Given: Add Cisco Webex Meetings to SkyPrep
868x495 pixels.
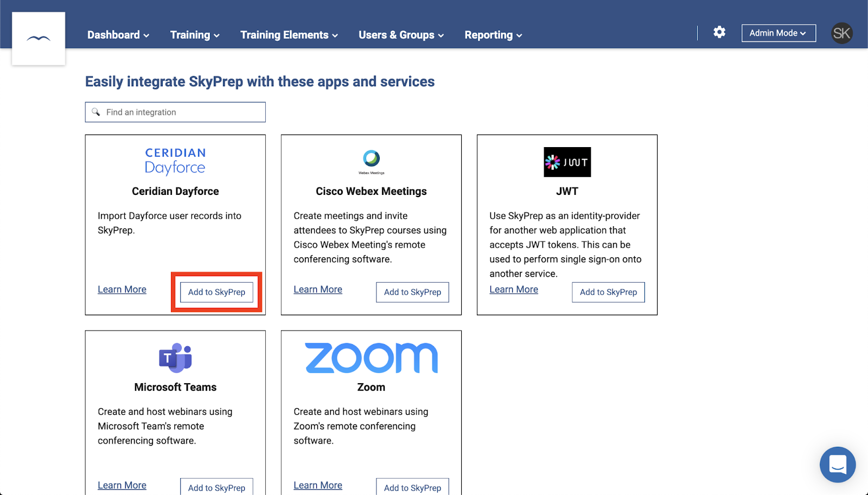Looking at the screenshot, I should [412, 292].
